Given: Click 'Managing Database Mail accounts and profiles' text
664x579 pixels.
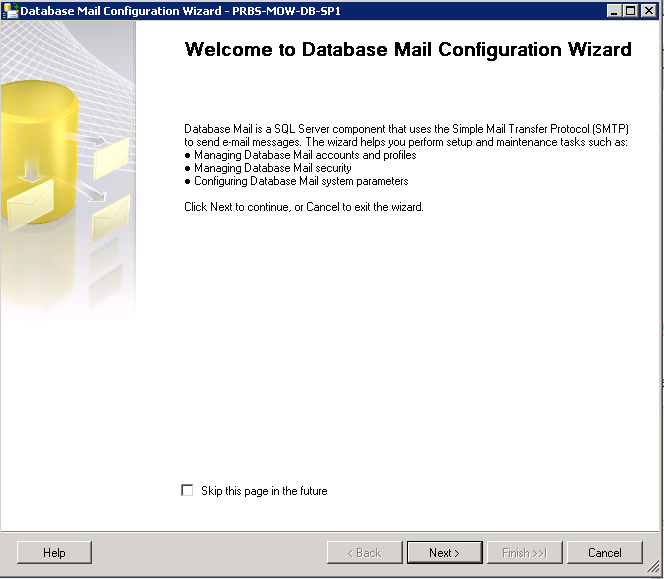Looking at the screenshot, I should (305, 155).
